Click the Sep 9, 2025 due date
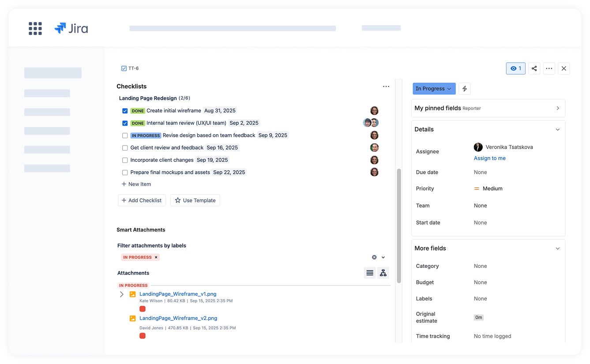 point(273,135)
